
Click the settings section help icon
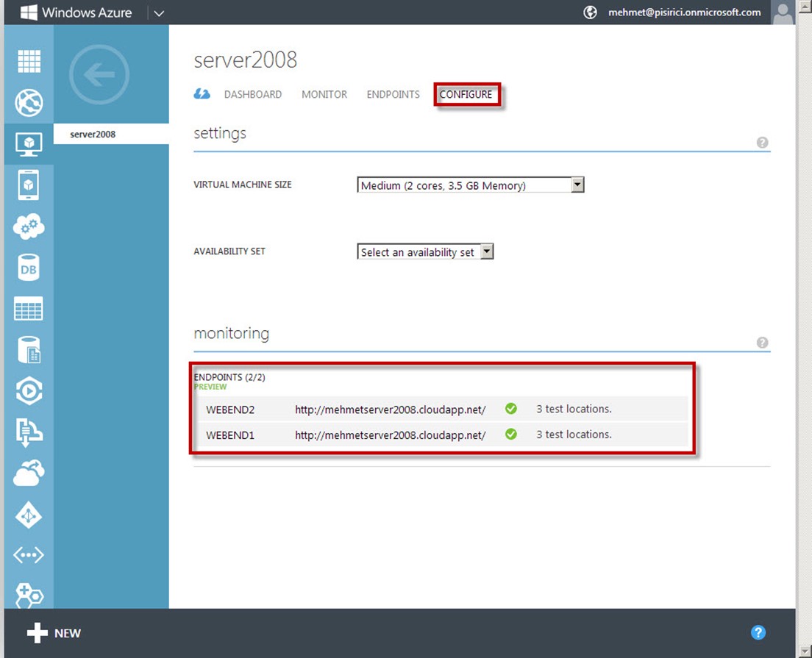point(762,143)
